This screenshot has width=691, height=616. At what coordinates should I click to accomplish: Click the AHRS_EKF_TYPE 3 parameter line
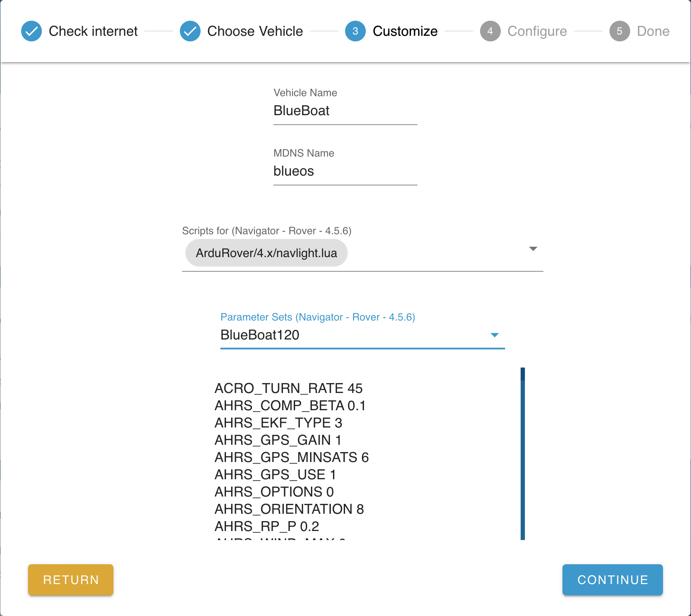[279, 423]
